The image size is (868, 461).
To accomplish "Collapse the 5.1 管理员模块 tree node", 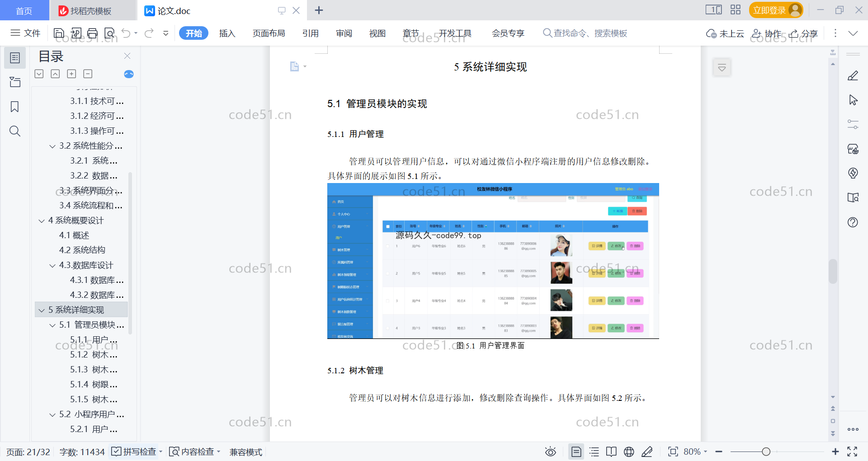I will click(52, 325).
